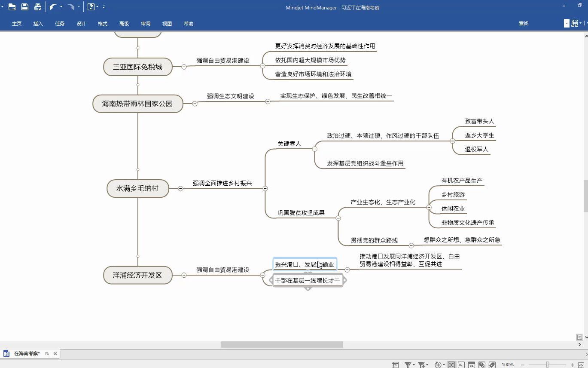
Task: Open Customize Quick Access Toolbar menu
Action: tap(104, 7)
